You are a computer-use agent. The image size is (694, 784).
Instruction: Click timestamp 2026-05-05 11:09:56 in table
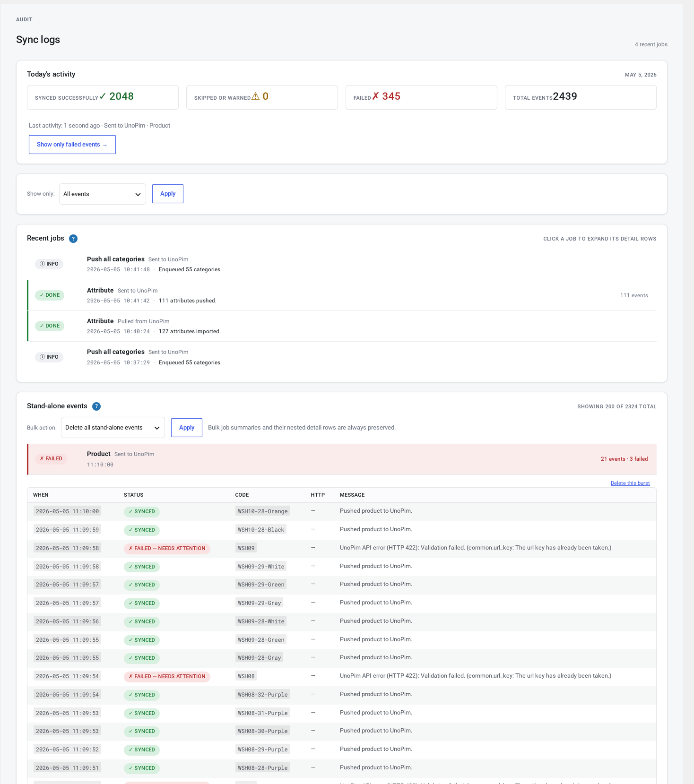[68, 621]
